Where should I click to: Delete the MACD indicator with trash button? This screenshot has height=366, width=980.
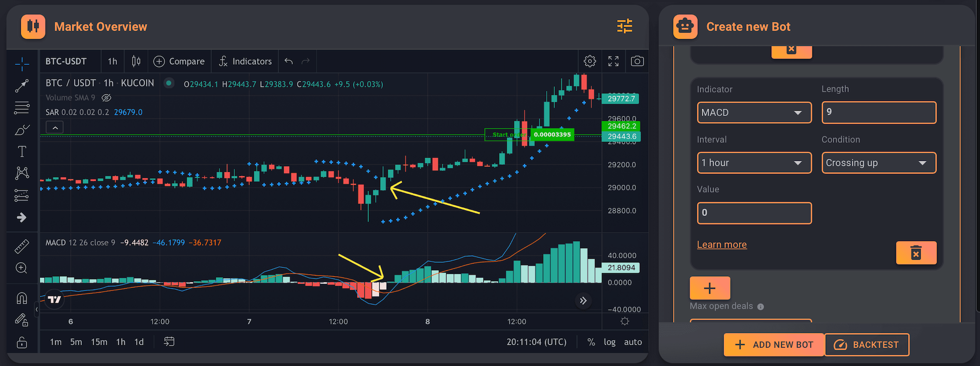point(916,253)
